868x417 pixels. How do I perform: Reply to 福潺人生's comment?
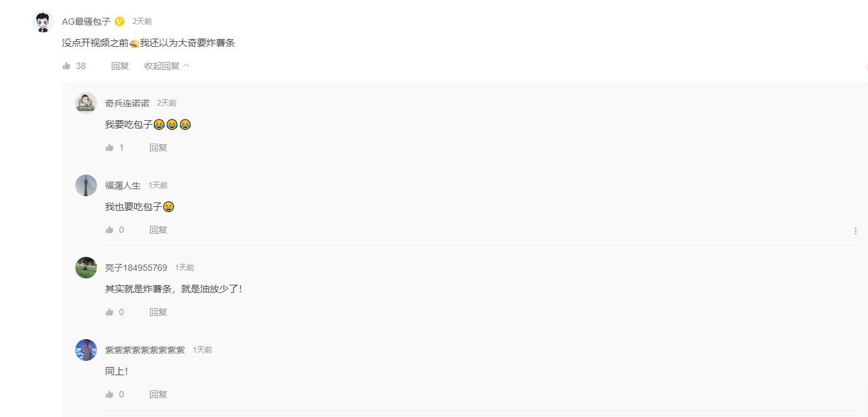click(158, 230)
